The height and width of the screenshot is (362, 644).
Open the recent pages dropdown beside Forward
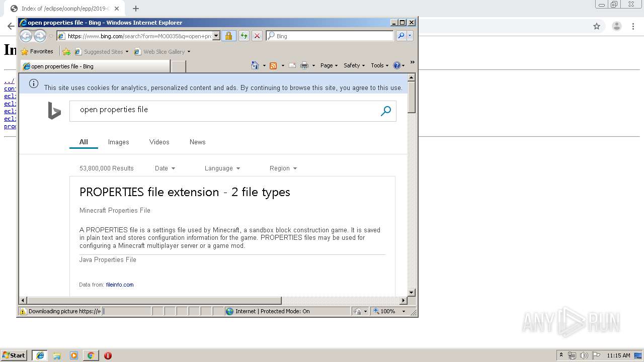point(51,36)
